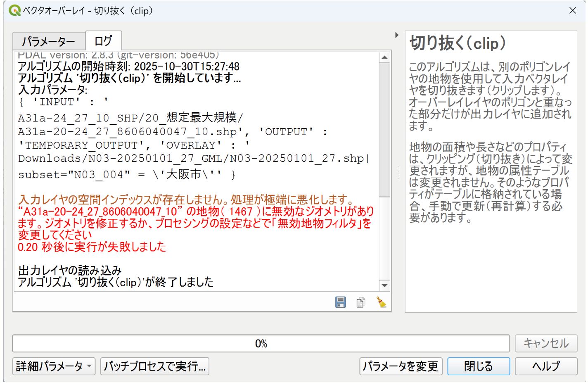This screenshot has width=588, height=385.
Task: Click the '出力レイヤの読み込み' log line
Action: click(x=70, y=271)
